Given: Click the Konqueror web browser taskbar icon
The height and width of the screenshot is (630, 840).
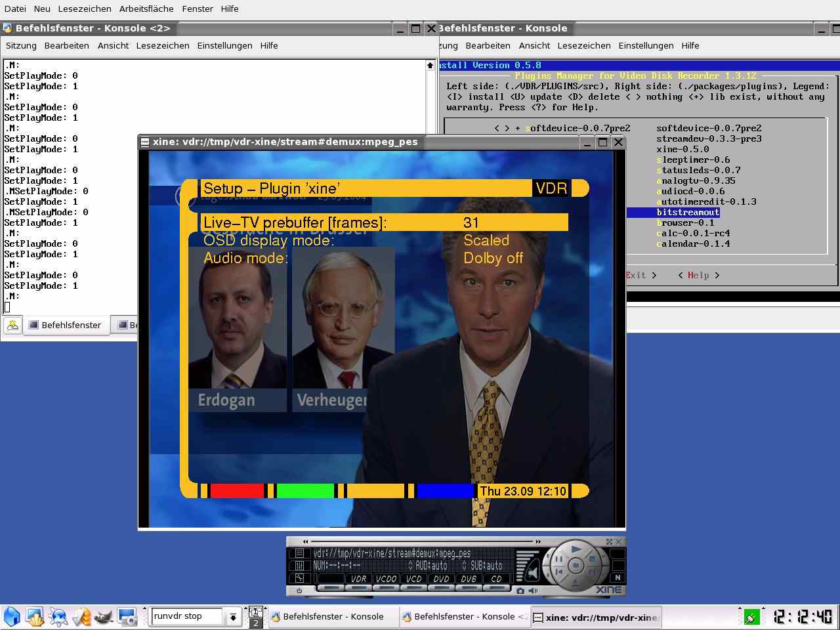Looking at the screenshot, I should [x=58, y=617].
